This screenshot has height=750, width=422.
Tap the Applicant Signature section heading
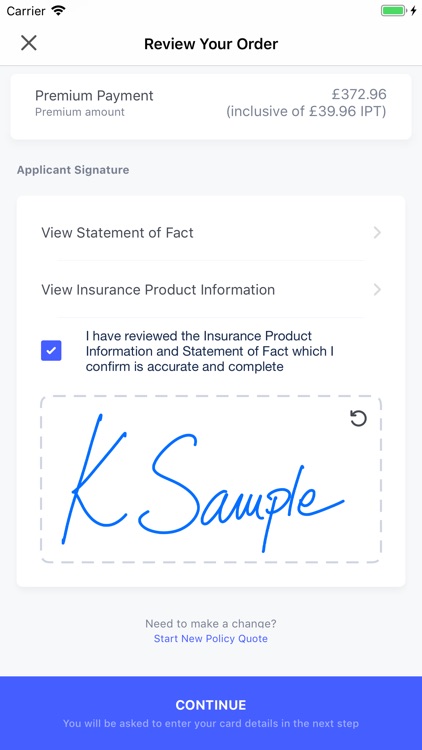pos(73,170)
